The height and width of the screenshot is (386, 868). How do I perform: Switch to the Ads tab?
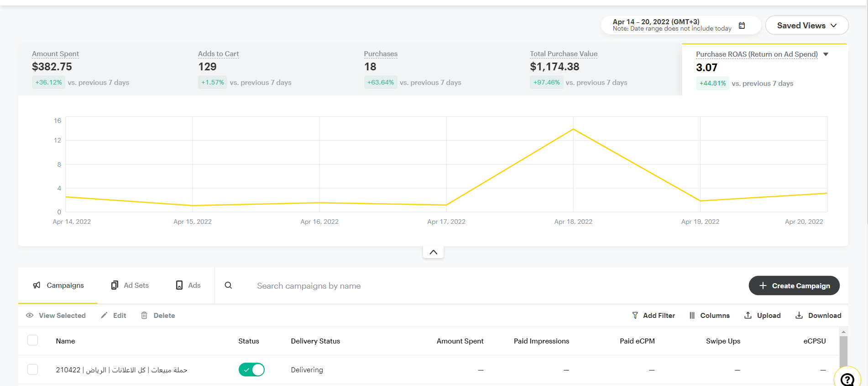188,286
